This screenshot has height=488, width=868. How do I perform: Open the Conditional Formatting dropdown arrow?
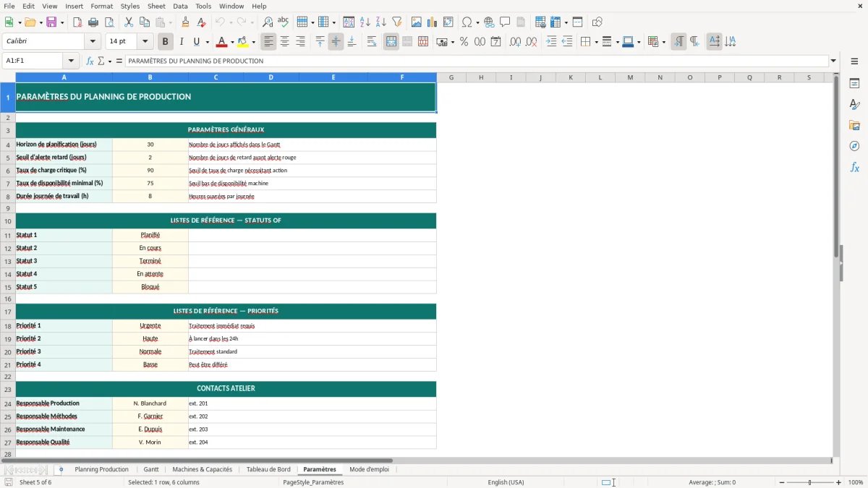pyautogui.click(x=663, y=42)
